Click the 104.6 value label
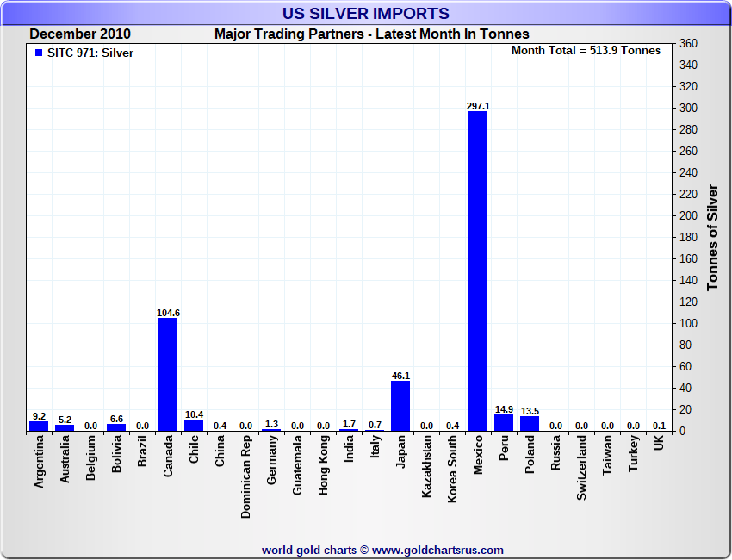Screen dimensions: 732x560 pyautogui.click(x=168, y=313)
